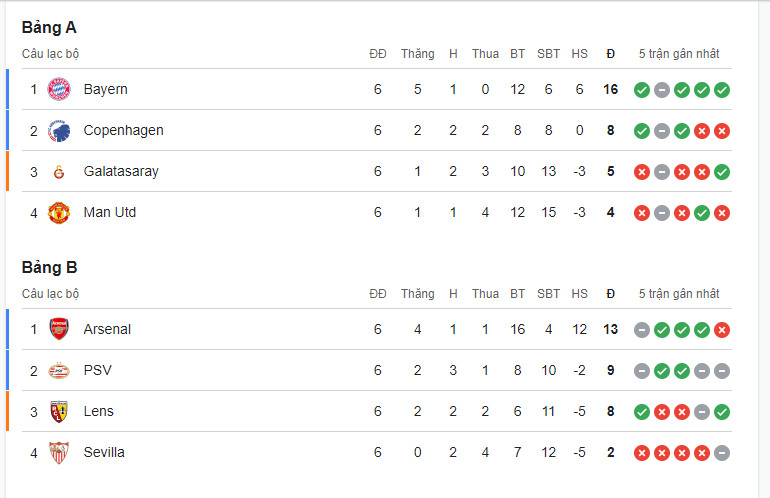This screenshot has height=498, width=770.
Task: Click the Arsenal cannon crest icon
Action: tap(59, 329)
